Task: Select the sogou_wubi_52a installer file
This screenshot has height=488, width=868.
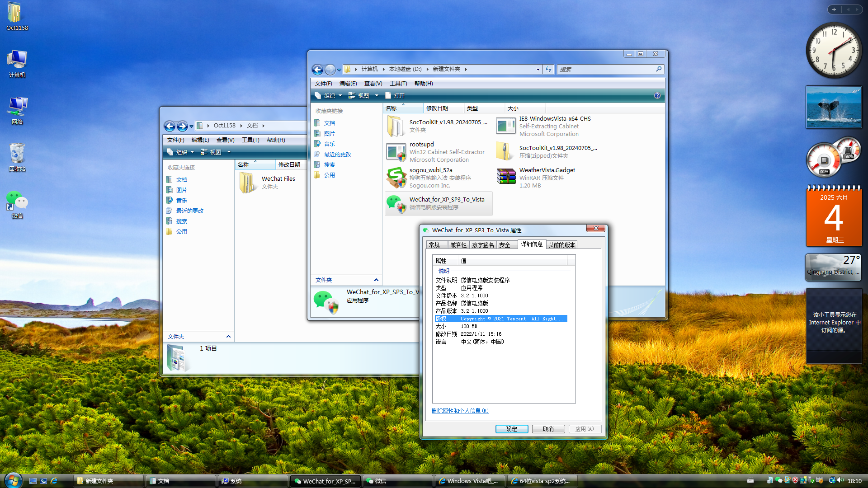Action: (437, 178)
